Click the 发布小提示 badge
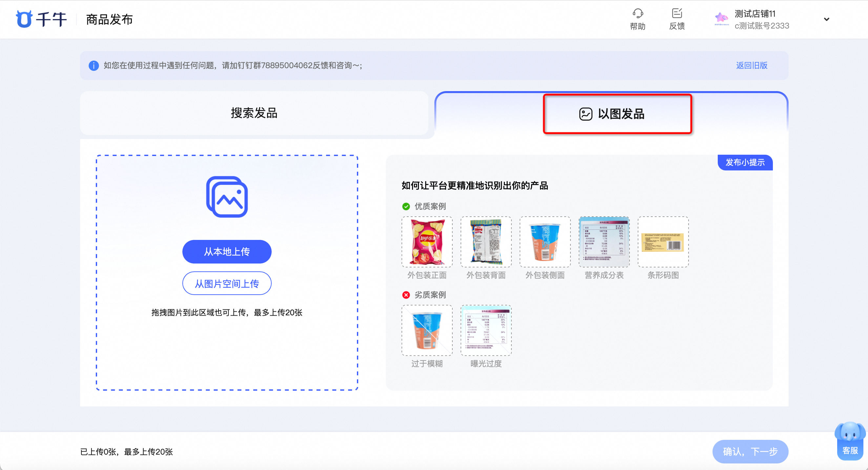 coord(745,162)
